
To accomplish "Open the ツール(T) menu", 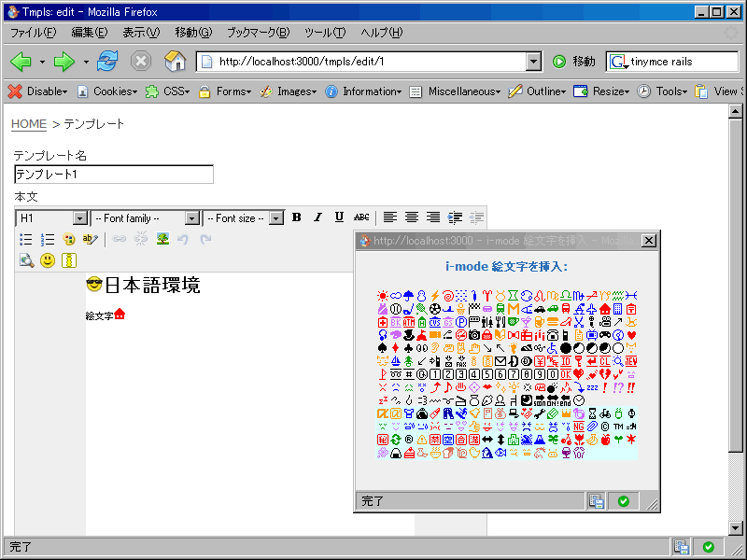I will pyautogui.click(x=325, y=33).
